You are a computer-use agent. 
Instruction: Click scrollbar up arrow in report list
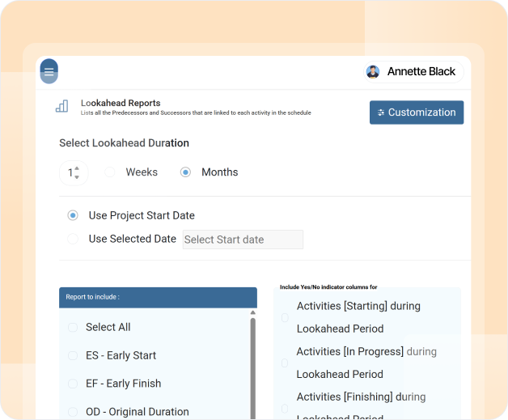click(x=253, y=312)
